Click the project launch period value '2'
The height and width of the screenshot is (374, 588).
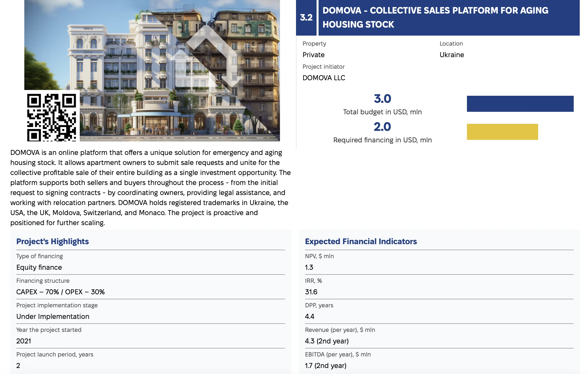pyautogui.click(x=18, y=365)
